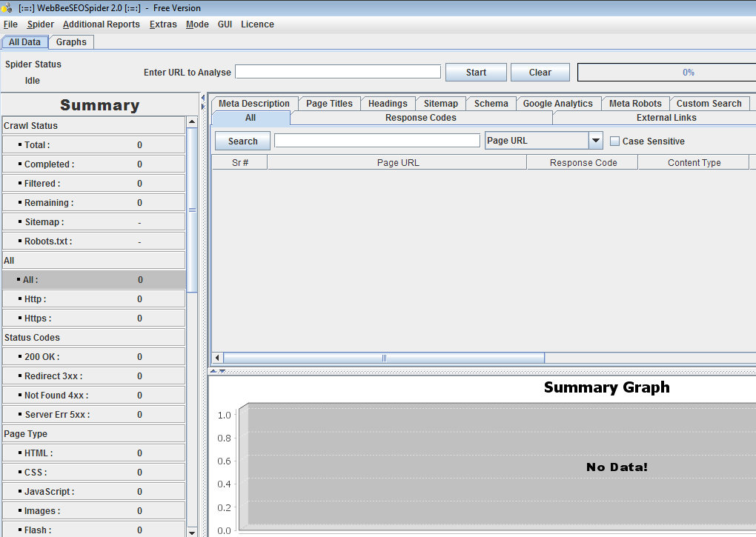Screen dimensions: 756x537
Task: Click the Summary list scrollbar down arrow
Action: [x=192, y=532]
